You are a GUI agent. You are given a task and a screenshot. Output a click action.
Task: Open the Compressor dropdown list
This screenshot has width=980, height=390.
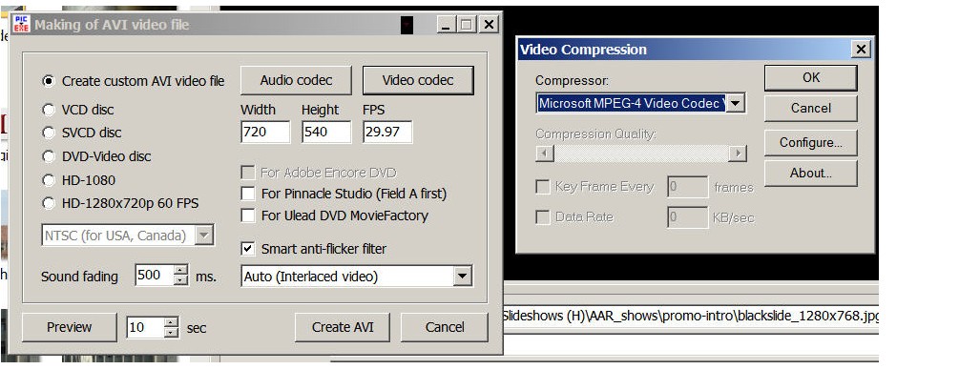[x=736, y=103]
